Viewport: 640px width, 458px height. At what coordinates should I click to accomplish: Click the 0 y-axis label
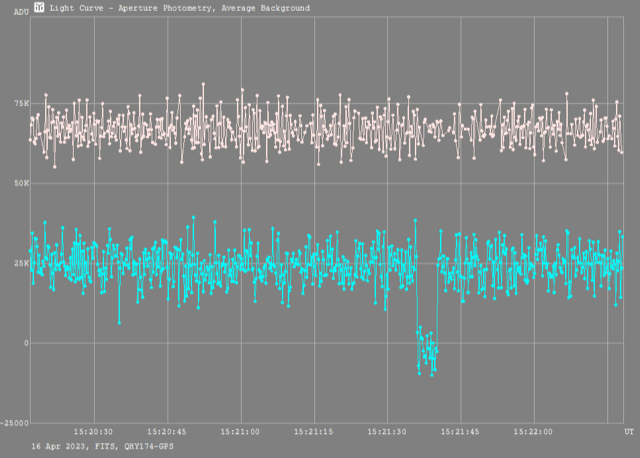(26, 343)
